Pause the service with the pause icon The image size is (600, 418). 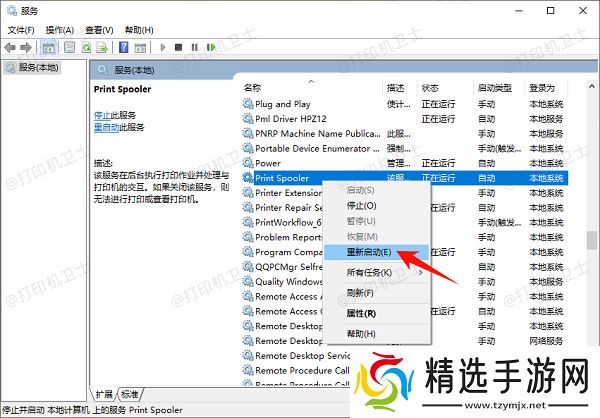pos(194,47)
